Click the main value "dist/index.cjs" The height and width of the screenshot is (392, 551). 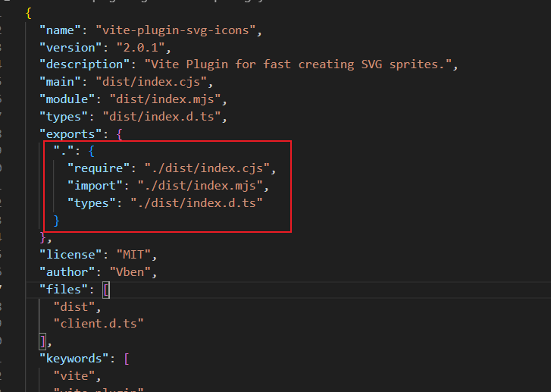(x=152, y=82)
